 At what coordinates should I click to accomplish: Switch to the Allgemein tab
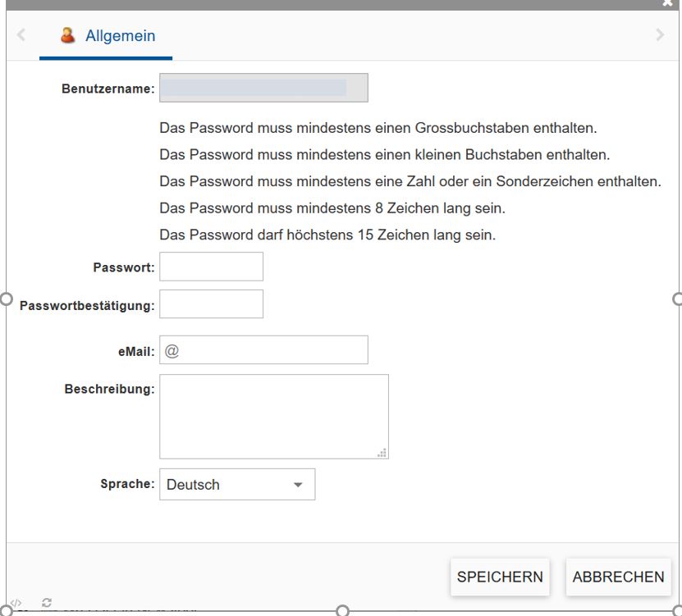pyautogui.click(x=120, y=36)
